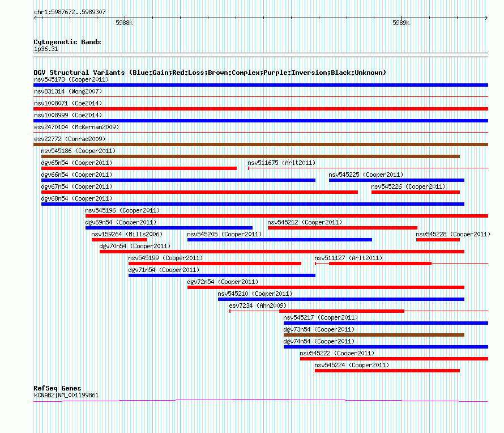Viewport: 504px width, 433px height.
Task: Click the 1p36.31 cytogenetic band label
Action: pos(46,49)
